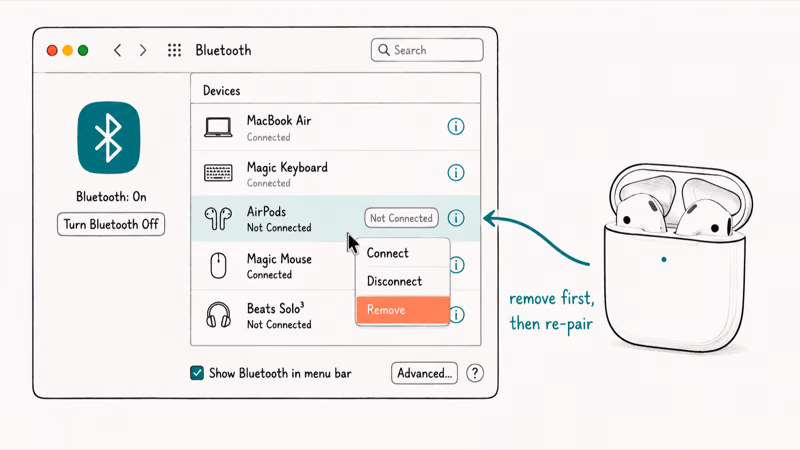The image size is (800, 450).
Task: Click the Beats Solo3 headphones icon
Action: pyautogui.click(x=218, y=314)
